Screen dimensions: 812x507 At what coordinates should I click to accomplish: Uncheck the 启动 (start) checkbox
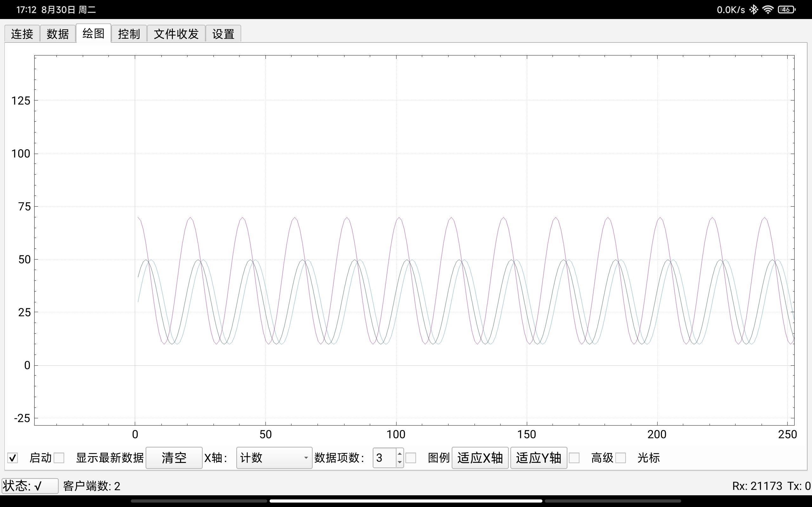[x=13, y=458]
